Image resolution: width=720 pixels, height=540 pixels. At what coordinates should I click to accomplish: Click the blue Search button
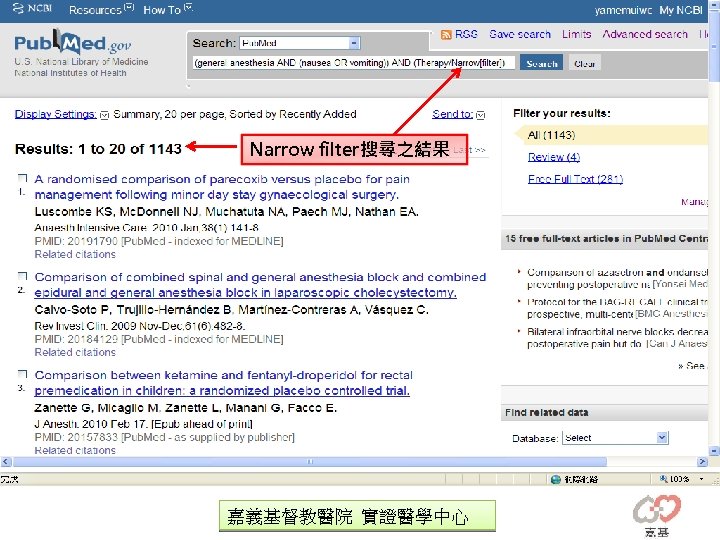tap(542, 63)
